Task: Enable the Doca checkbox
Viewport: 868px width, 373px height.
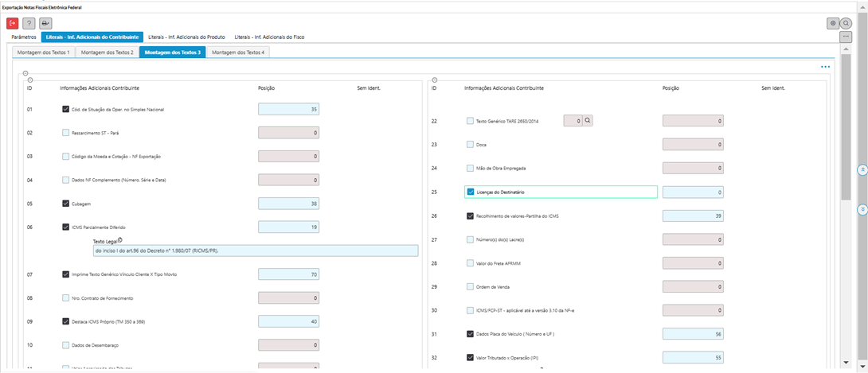Action: tap(470, 144)
